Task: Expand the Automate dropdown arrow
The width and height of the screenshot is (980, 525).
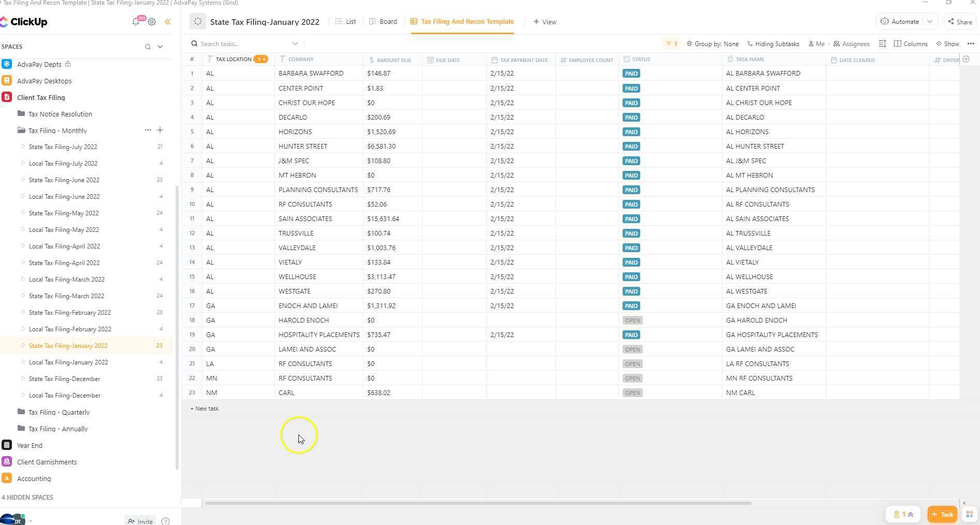Action: pos(930,22)
